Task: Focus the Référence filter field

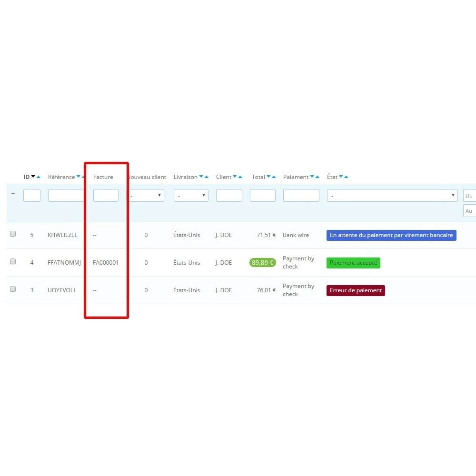Action: (x=66, y=196)
